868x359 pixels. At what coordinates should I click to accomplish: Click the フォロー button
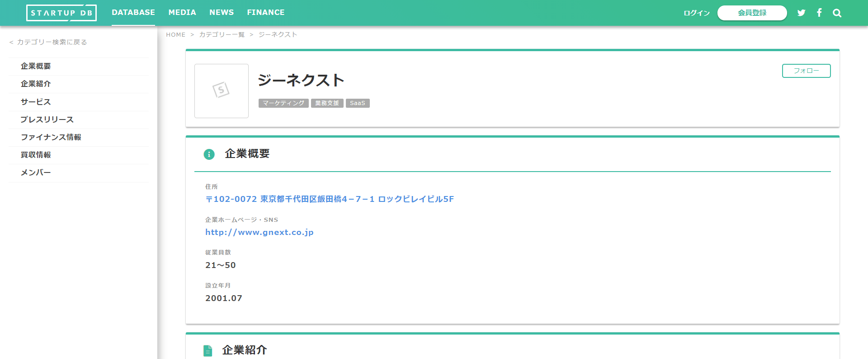click(x=807, y=71)
